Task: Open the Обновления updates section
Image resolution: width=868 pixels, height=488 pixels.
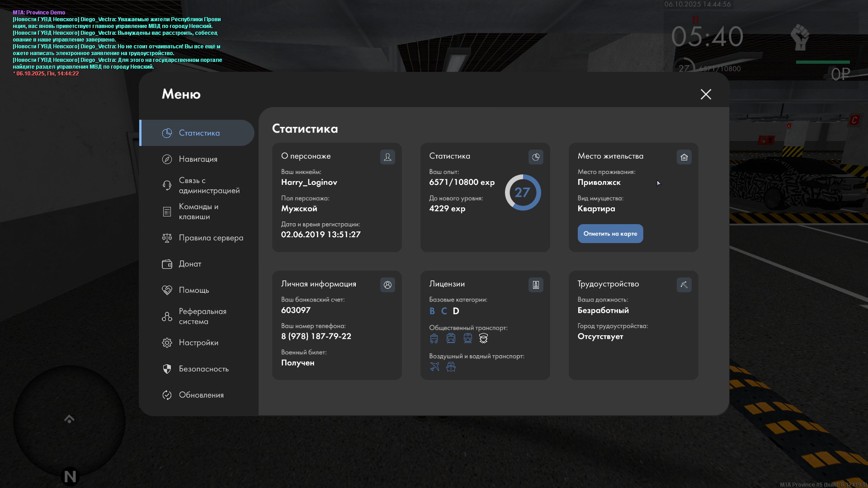Action: coord(201,395)
